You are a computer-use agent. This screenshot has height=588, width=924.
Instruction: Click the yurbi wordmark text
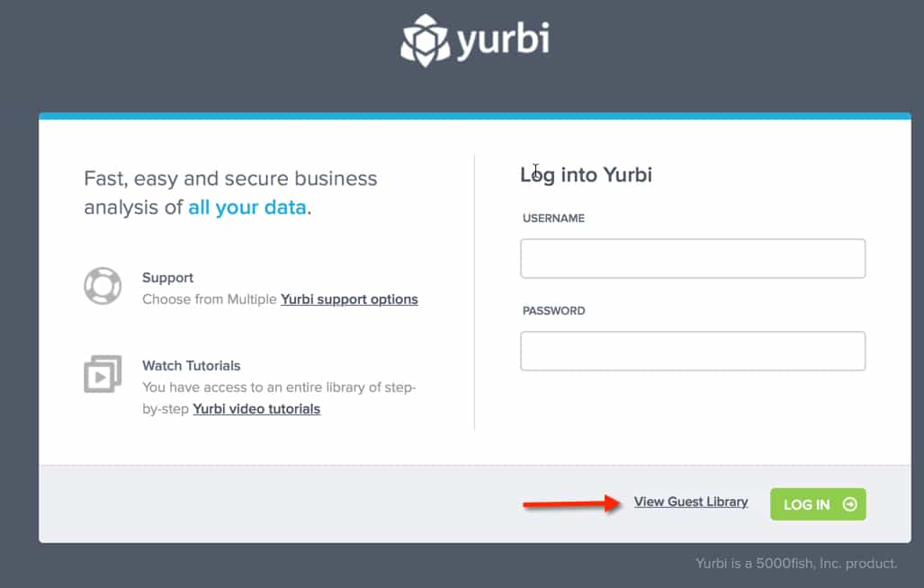click(504, 40)
